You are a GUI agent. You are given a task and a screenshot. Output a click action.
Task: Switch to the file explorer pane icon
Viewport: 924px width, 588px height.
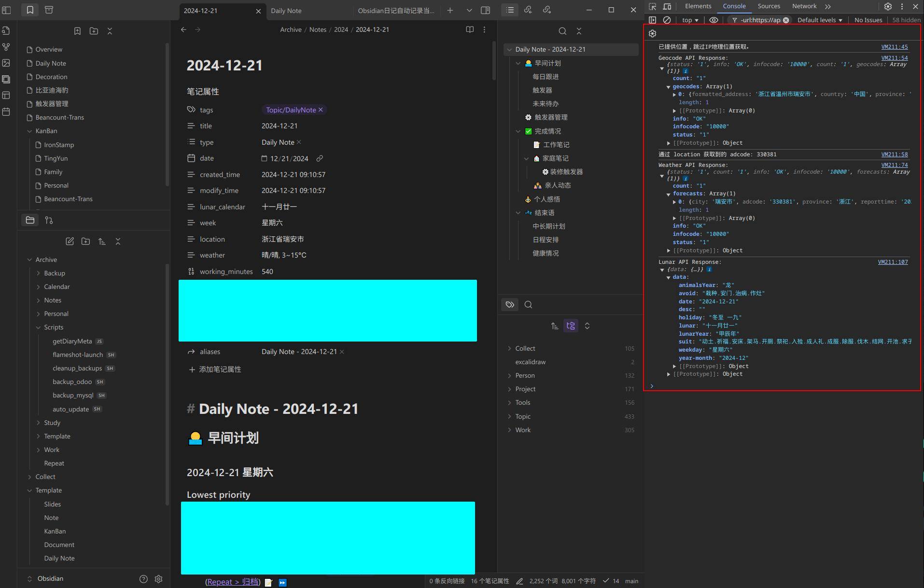(x=30, y=220)
